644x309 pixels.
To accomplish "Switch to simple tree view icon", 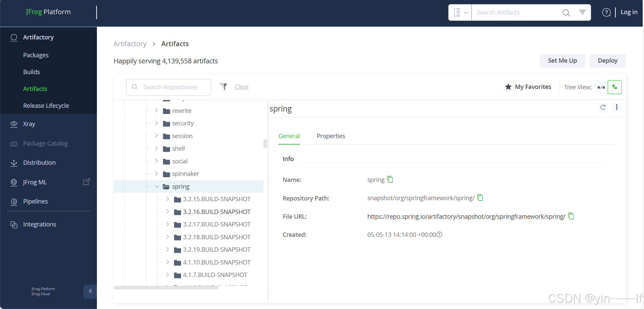I will [x=601, y=87].
